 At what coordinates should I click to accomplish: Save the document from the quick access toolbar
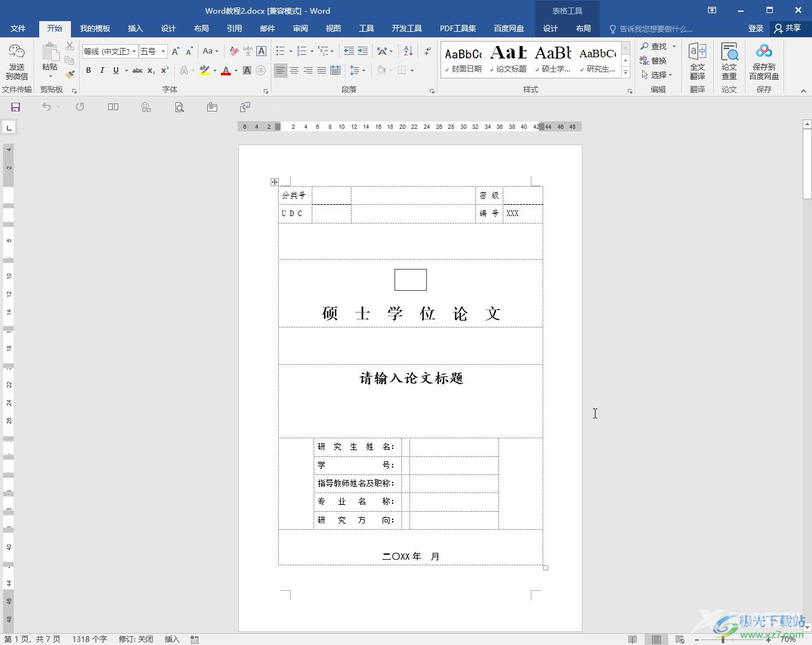click(16, 107)
